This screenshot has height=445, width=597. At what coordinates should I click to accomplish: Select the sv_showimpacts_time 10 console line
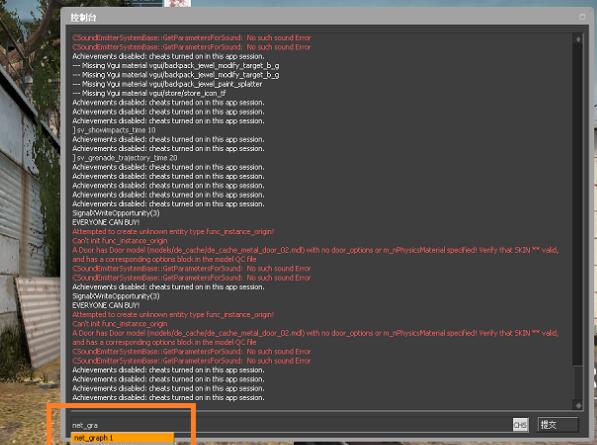[114, 130]
